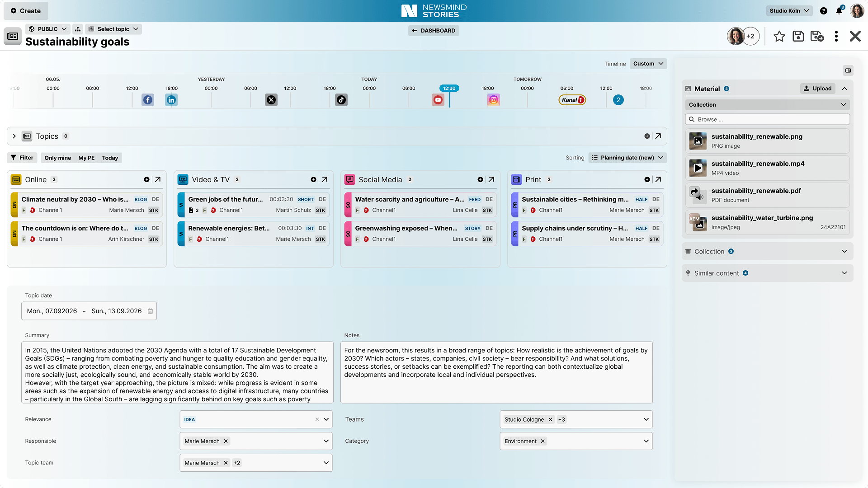
Task: Remove Studio Cologne team tag
Action: coord(550,419)
